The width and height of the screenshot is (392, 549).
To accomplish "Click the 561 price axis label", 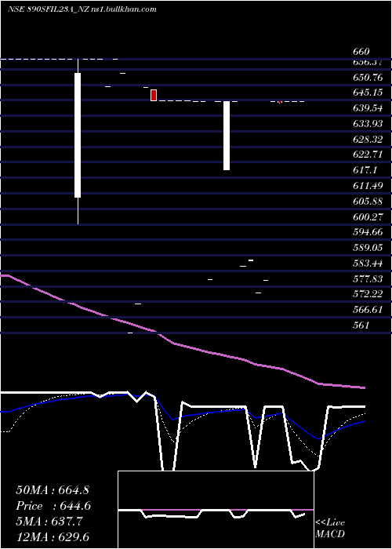I will (361, 325).
